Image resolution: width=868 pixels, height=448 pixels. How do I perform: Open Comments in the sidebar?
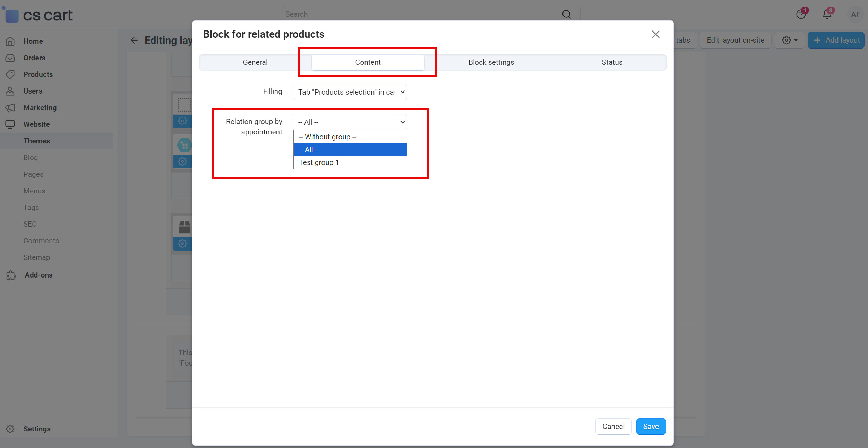pyautogui.click(x=41, y=241)
